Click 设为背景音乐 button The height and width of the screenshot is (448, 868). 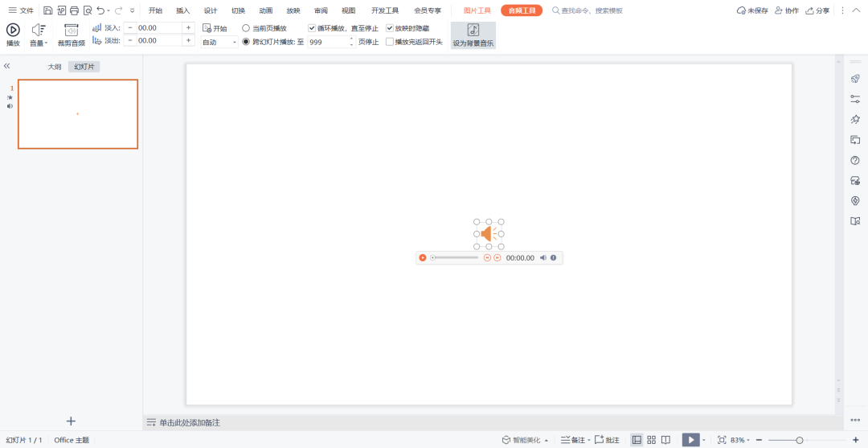(x=473, y=35)
